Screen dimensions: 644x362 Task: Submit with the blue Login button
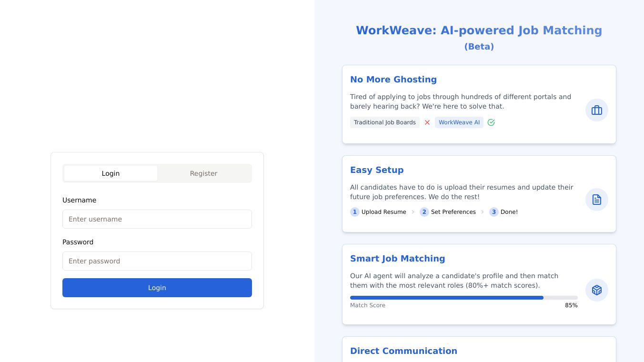point(157,288)
